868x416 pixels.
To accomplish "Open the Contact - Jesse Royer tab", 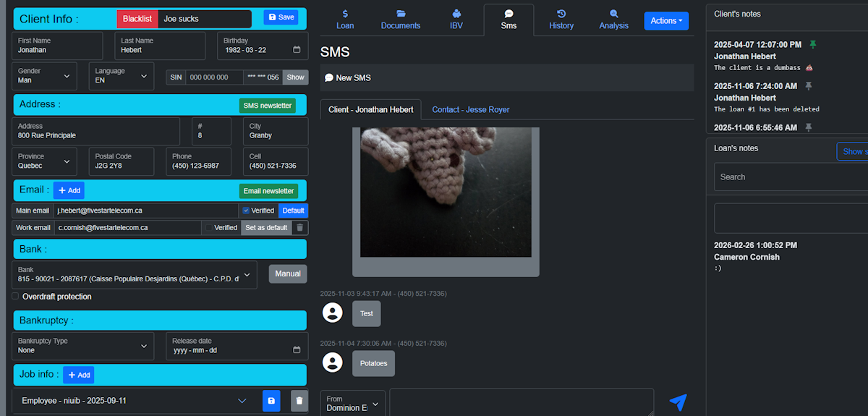I will click(x=470, y=109).
